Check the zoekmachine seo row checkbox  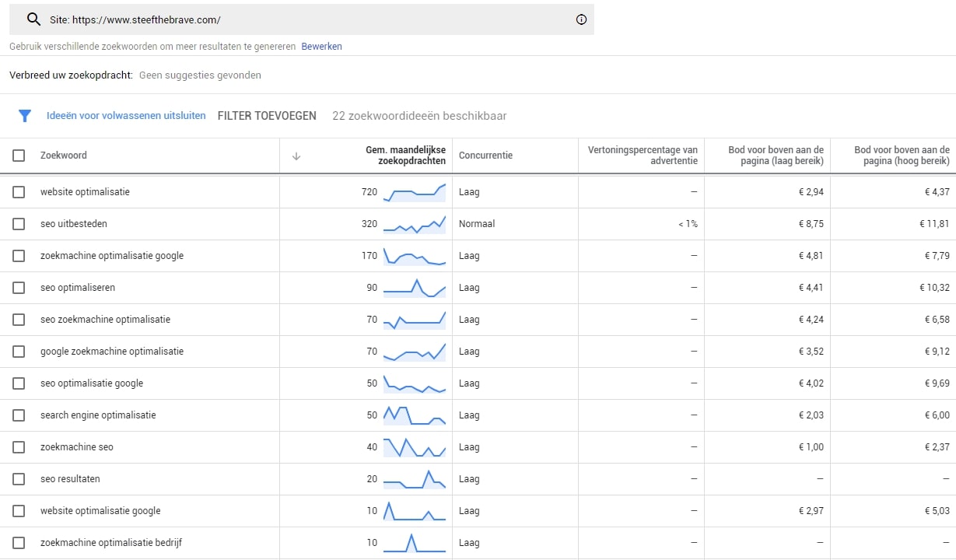pyautogui.click(x=19, y=447)
